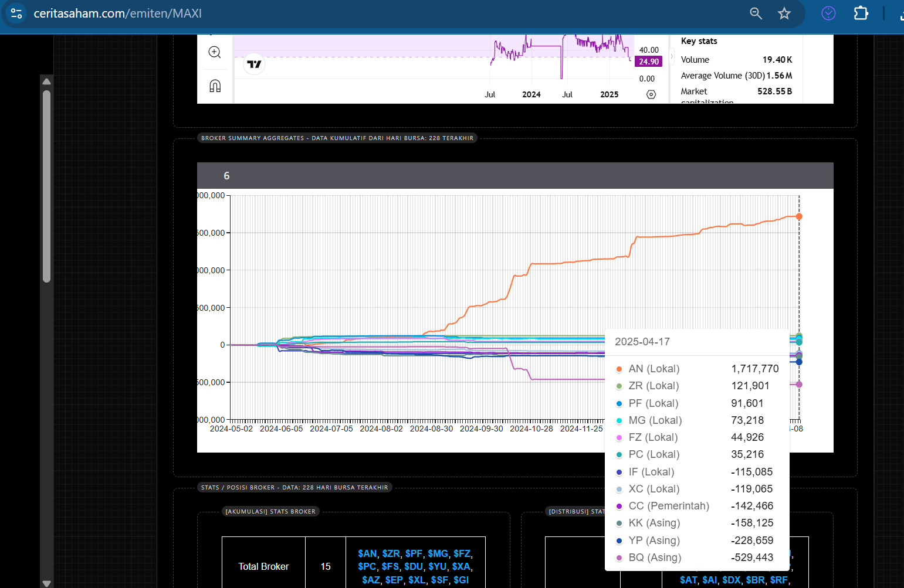Click the zoom-in magnifier chart tool
Image resolution: width=904 pixels, height=588 pixels.
point(215,52)
